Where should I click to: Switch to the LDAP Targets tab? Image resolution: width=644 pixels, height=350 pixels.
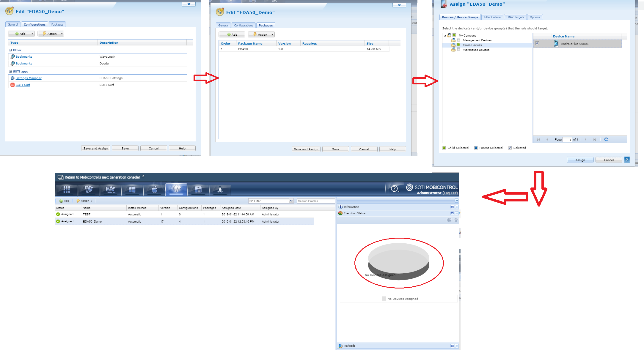(x=515, y=17)
